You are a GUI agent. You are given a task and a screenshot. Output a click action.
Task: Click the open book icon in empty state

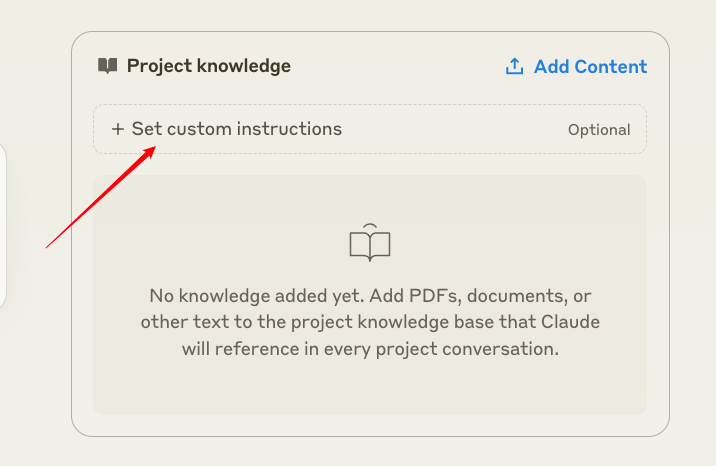[369, 243]
